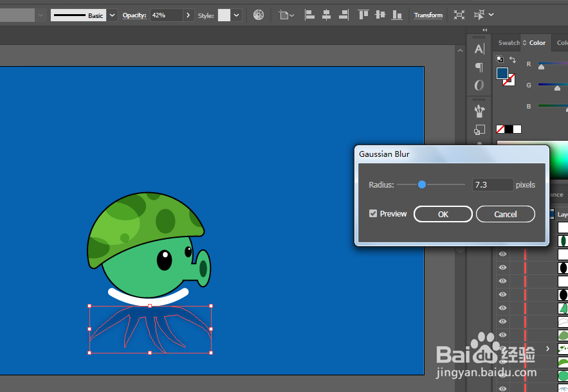Viewport: 568px width, 392px height.
Task: Open the Basic brush definition dropdown
Action: point(112,15)
